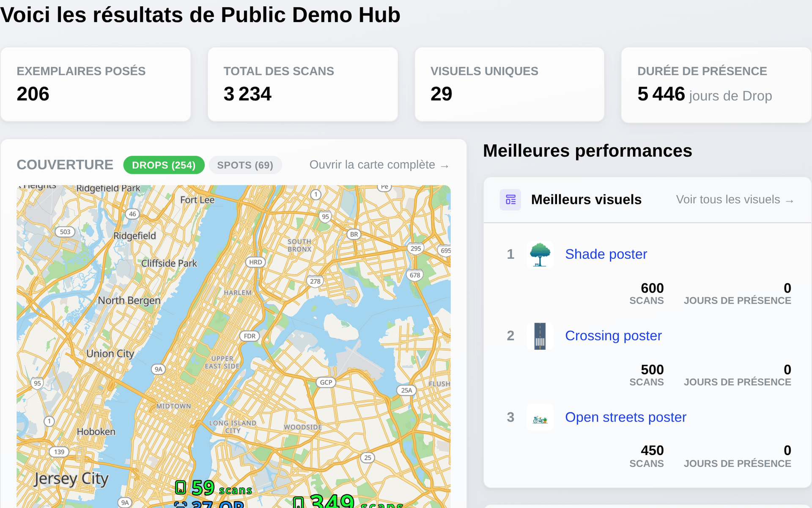The image size is (812, 508).
Task: Follow the Voir tous les visuels link
Action: pyautogui.click(x=735, y=199)
